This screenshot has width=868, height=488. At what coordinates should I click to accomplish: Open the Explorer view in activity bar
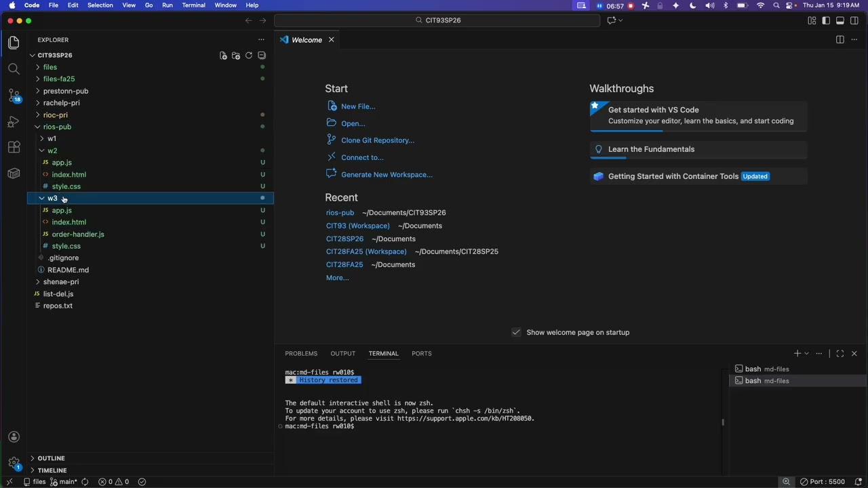click(x=14, y=43)
